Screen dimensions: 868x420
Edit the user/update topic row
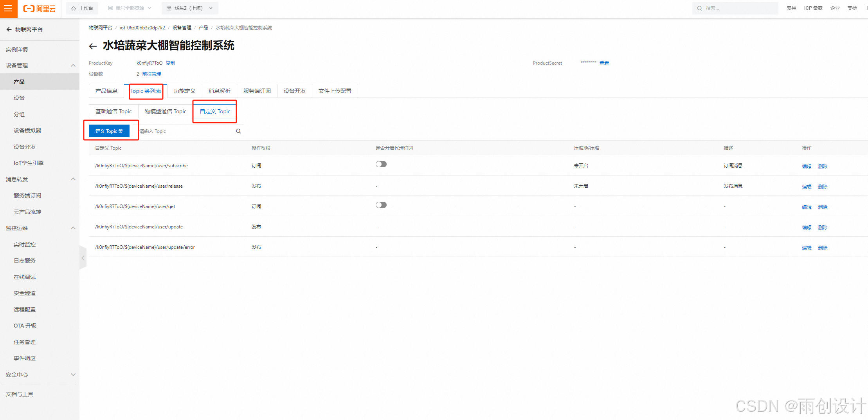(x=807, y=227)
